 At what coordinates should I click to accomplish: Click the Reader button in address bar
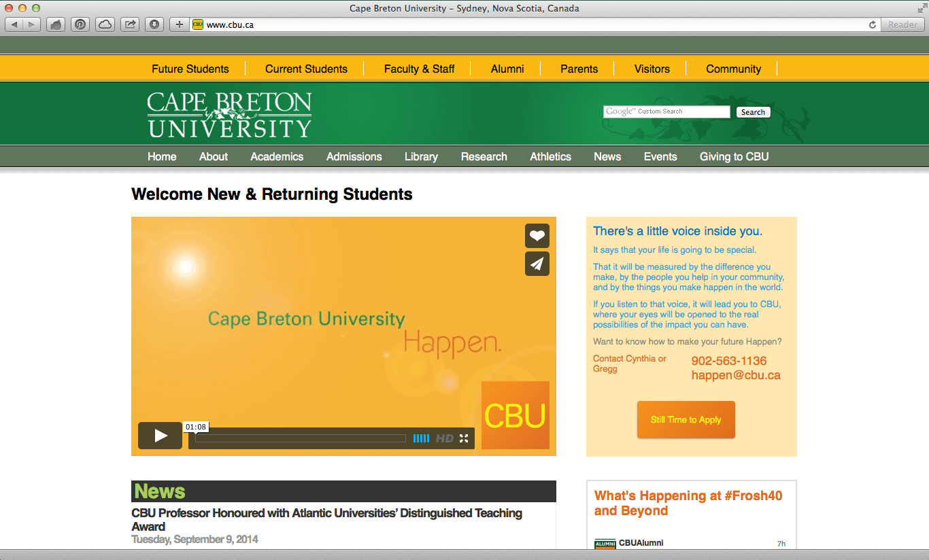(x=902, y=24)
